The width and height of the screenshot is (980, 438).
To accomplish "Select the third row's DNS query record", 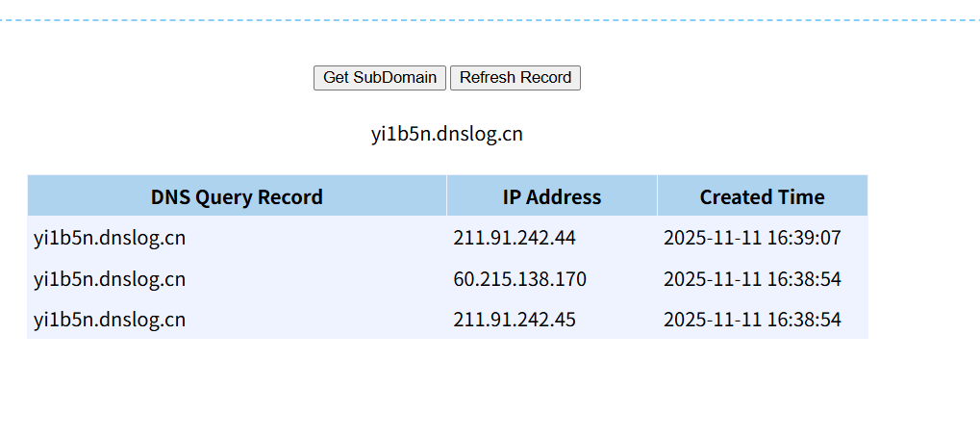I will (110, 320).
